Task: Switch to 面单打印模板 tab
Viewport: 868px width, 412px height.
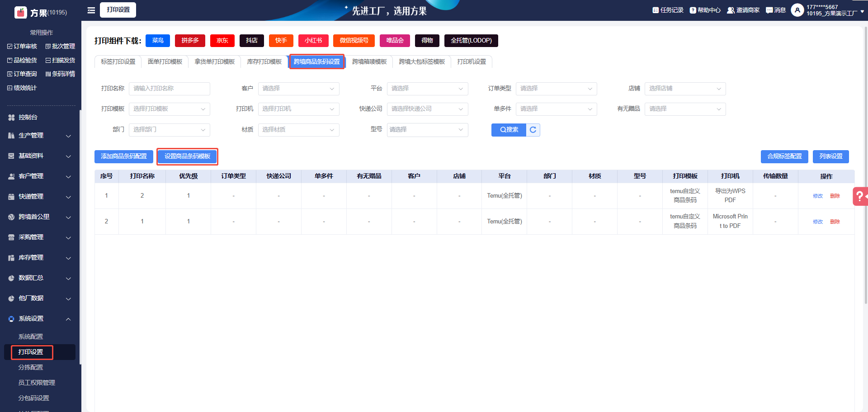Action: 165,62
